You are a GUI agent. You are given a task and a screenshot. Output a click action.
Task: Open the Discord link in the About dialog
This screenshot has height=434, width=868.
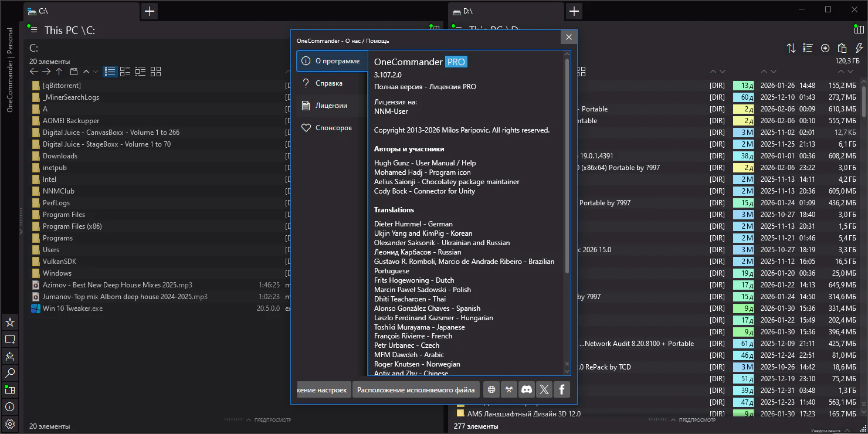pyautogui.click(x=527, y=389)
